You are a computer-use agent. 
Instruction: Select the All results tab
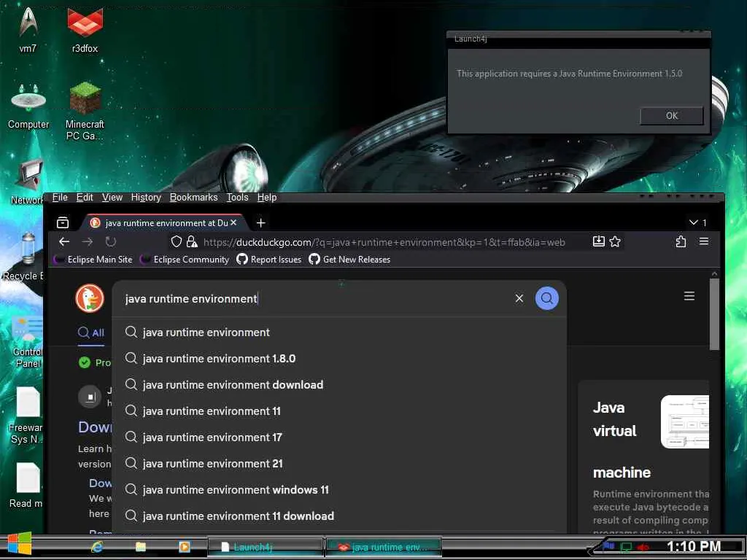point(91,332)
